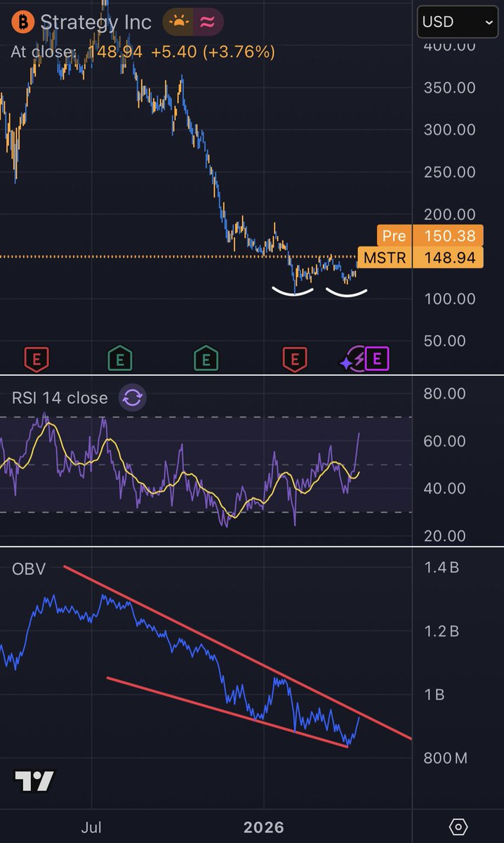The image size is (504, 843).
Task: Click the Pre 150.38 price label
Action: pos(430,236)
